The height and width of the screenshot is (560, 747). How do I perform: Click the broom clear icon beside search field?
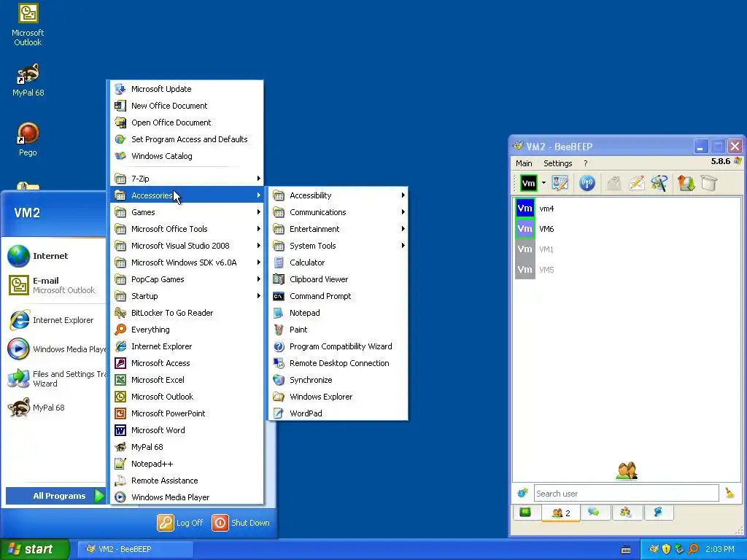[x=729, y=493]
